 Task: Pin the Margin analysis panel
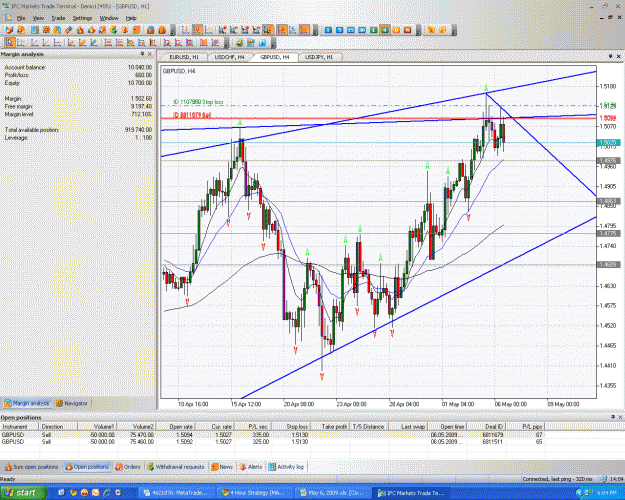coord(142,54)
